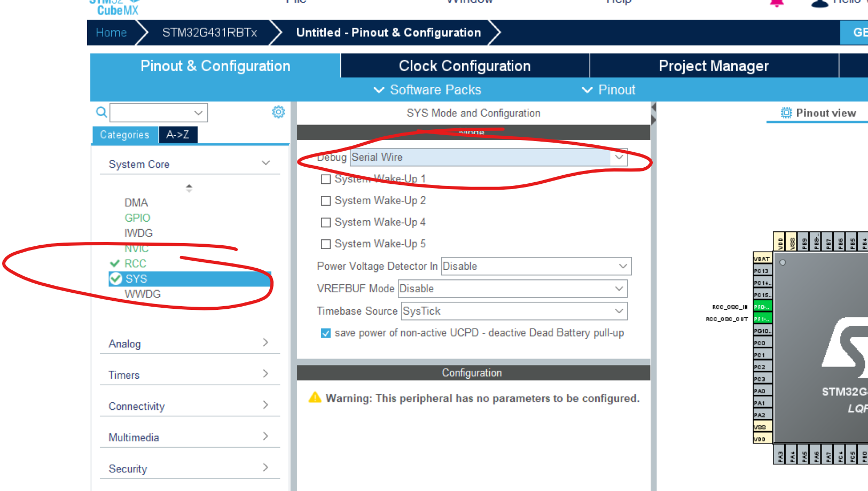Enable System Wake-Up 1 checkbox
868x491 pixels.
pos(325,179)
